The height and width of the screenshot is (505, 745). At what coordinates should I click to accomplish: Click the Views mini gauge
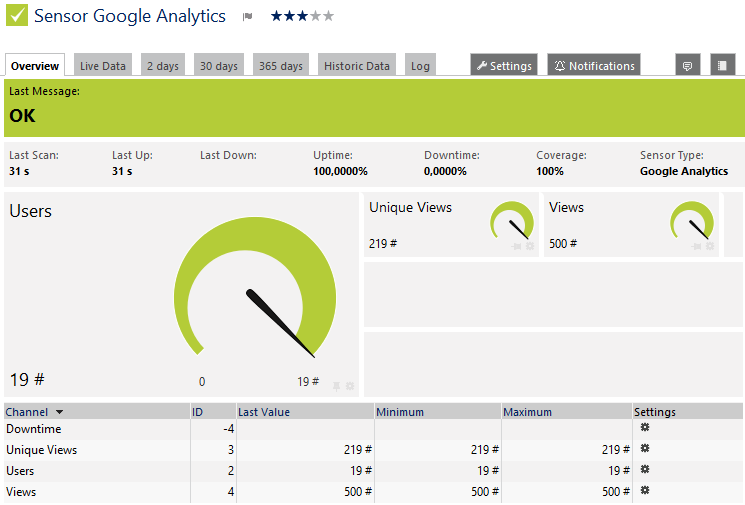[692, 220]
